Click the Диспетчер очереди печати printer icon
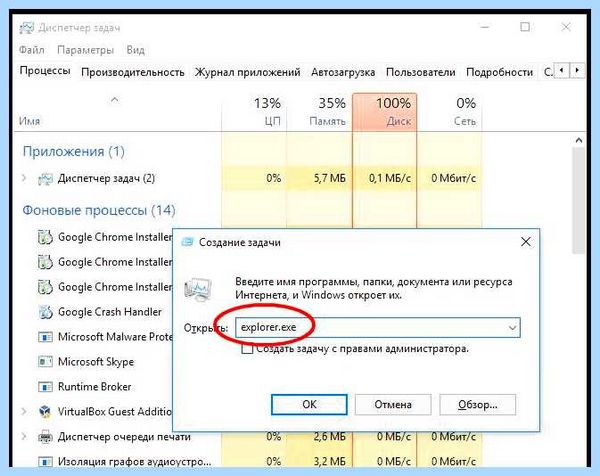The height and width of the screenshot is (476, 600). [x=45, y=437]
